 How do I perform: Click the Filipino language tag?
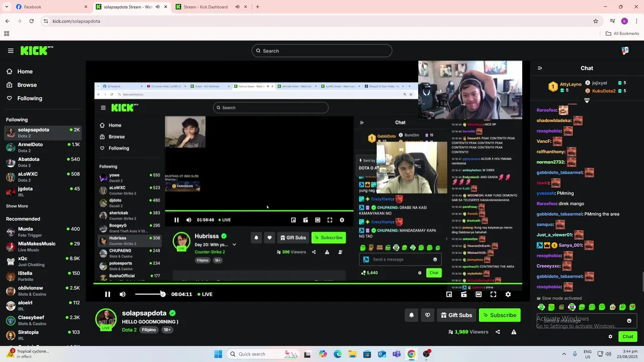[x=149, y=330]
